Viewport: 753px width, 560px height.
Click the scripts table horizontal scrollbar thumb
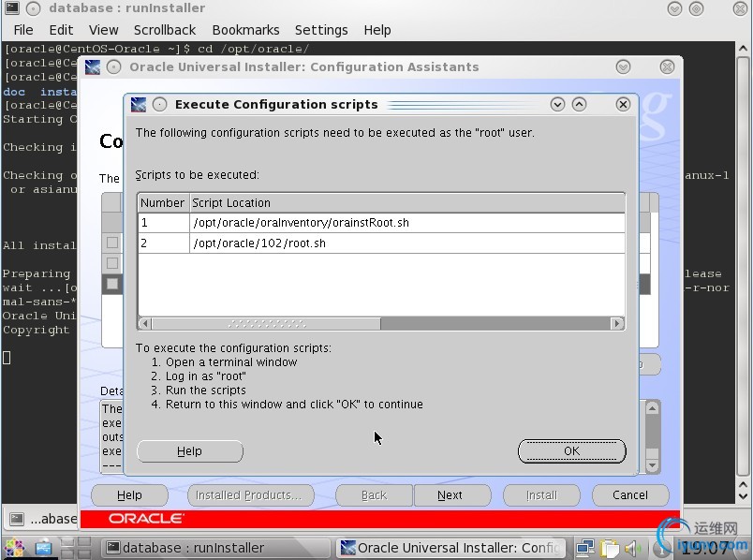coord(267,324)
